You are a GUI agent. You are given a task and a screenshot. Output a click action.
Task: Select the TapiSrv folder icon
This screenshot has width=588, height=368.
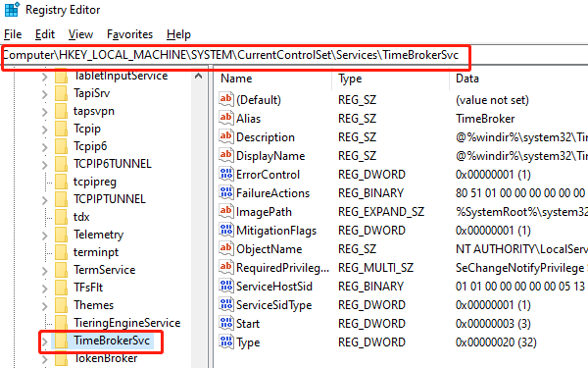tap(61, 93)
